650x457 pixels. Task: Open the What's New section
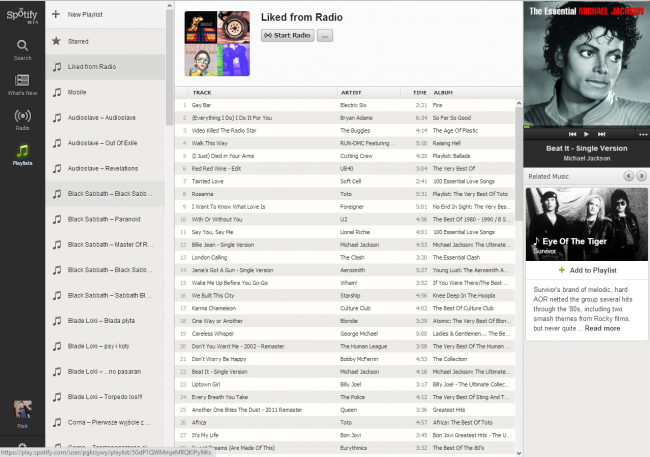[x=22, y=85]
